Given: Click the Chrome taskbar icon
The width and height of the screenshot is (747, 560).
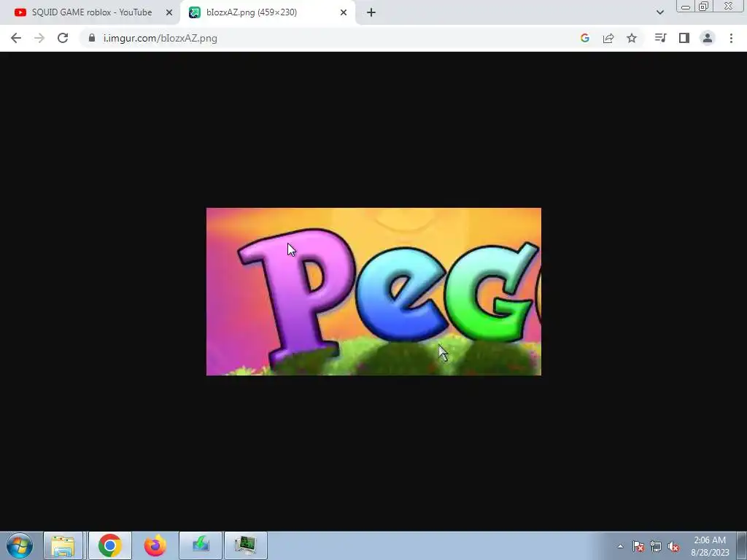Looking at the screenshot, I should point(109,545).
